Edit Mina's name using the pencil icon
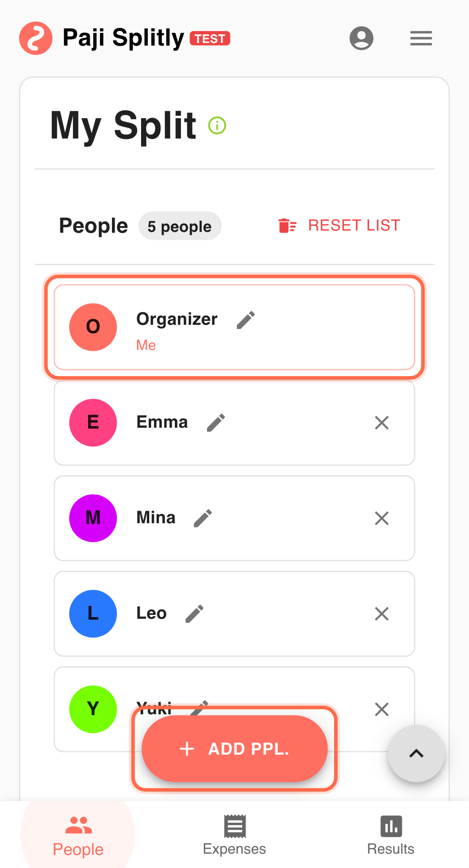The width and height of the screenshot is (469, 868). (203, 517)
